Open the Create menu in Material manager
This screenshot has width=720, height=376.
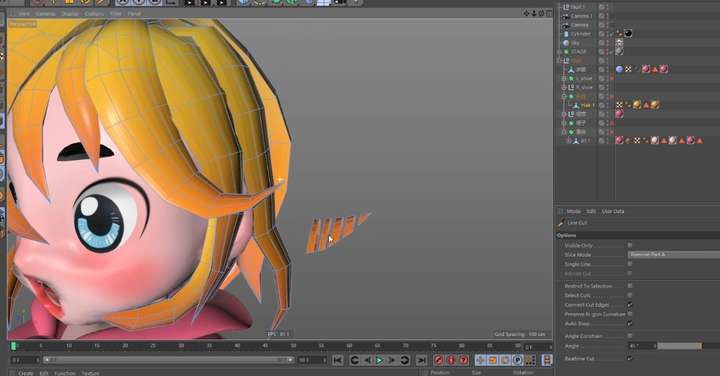(x=26, y=373)
